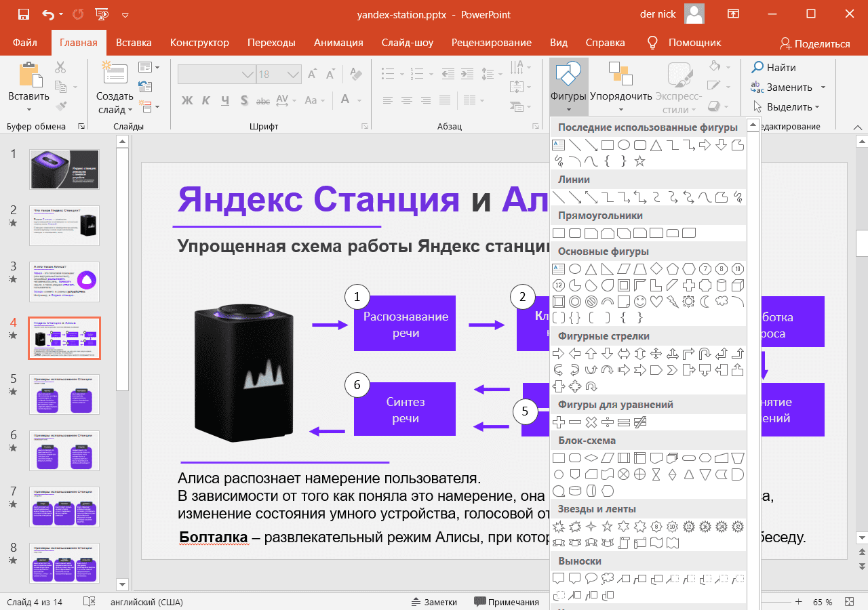Viewport: 868px width, 610px height.
Task: Click the Save icon in title bar
Action: (x=24, y=14)
